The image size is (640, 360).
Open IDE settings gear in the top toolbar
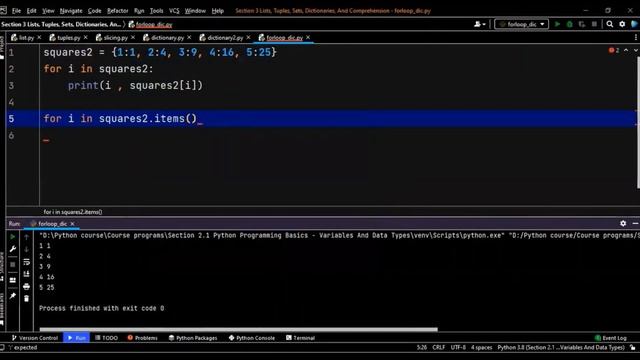(x=622, y=24)
